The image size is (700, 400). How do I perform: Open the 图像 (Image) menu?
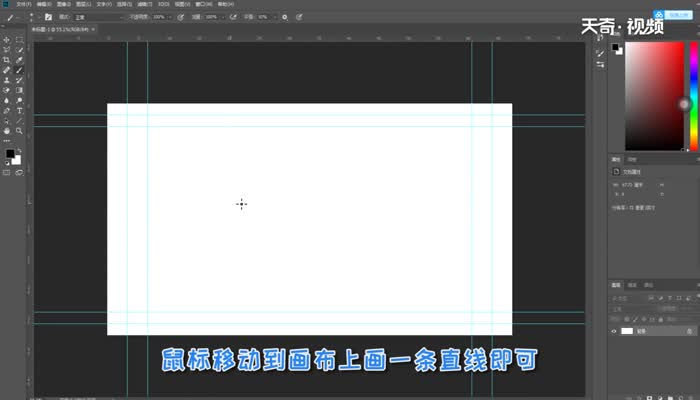(64, 4)
